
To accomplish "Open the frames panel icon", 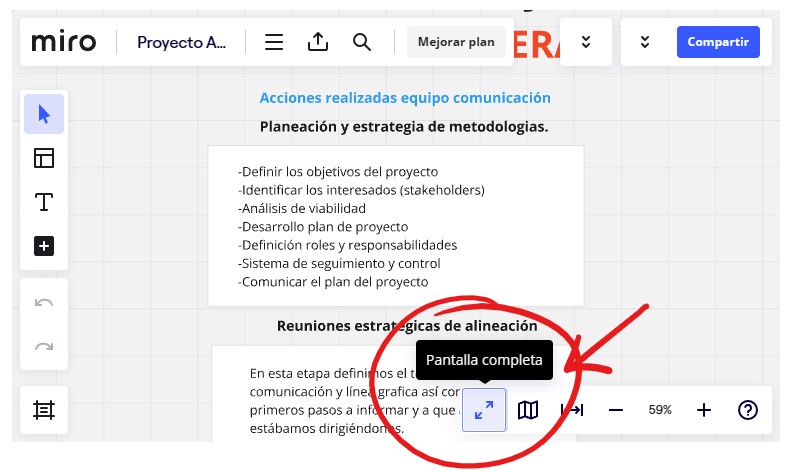I will (x=44, y=410).
